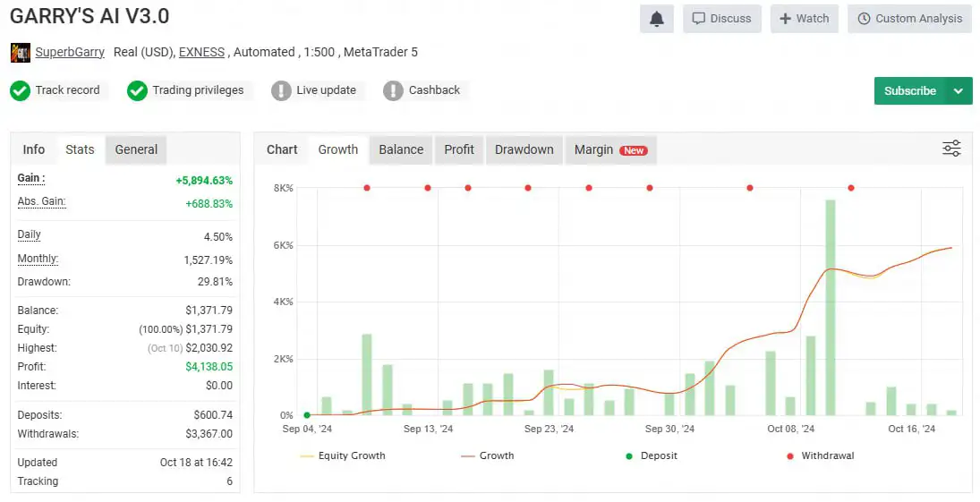Click the Cashback exclamation icon
Screen dimensions: 980x502
click(393, 90)
